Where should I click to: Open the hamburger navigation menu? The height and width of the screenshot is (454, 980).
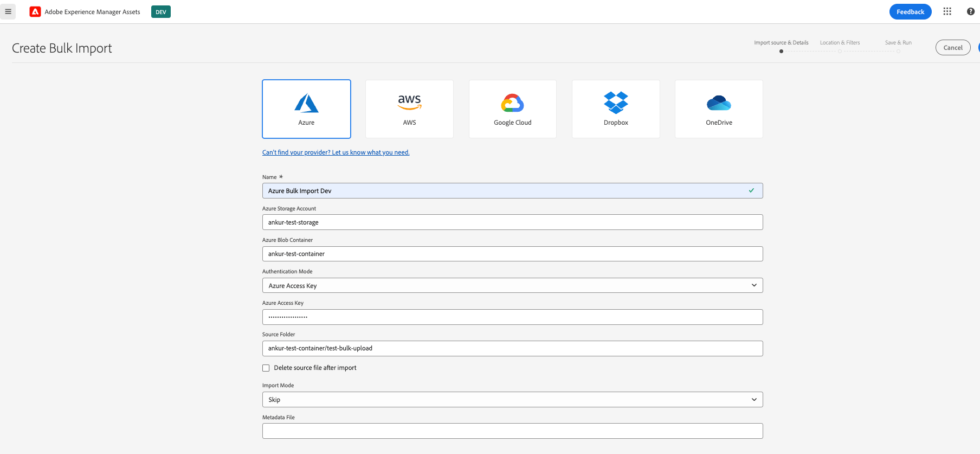tap(8, 11)
